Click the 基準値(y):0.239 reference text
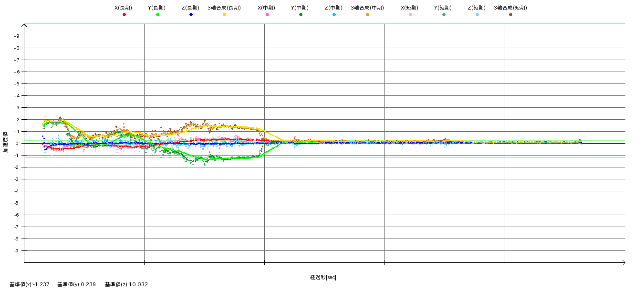 (76, 284)
